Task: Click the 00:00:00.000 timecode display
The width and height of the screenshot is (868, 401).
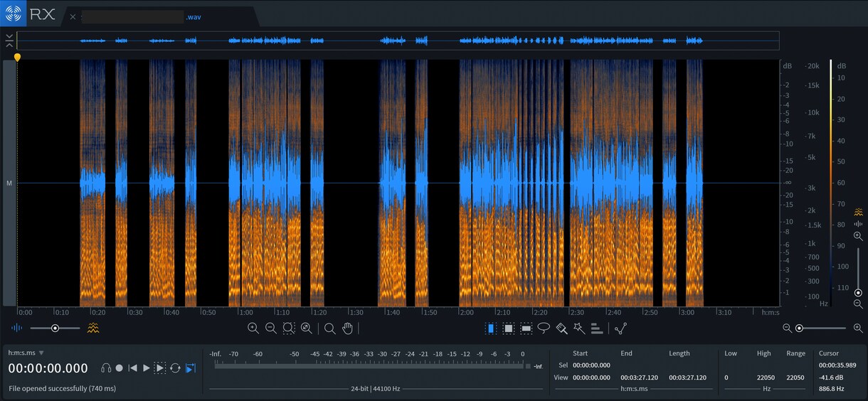Action: [x=48, y=368]
